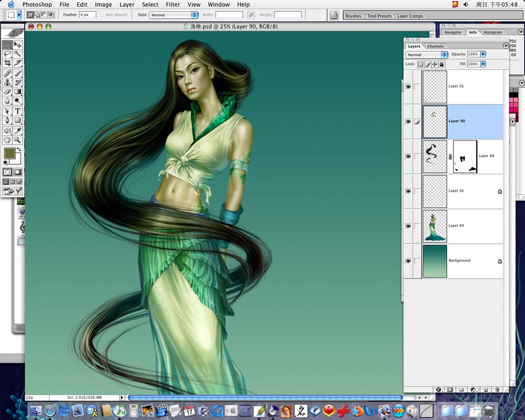
Task: Open the Layer Comps tab
Action: 410,16
